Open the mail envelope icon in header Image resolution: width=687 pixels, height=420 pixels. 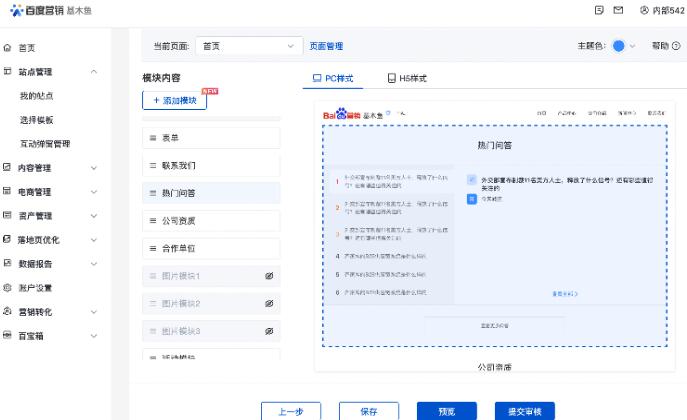618,10
